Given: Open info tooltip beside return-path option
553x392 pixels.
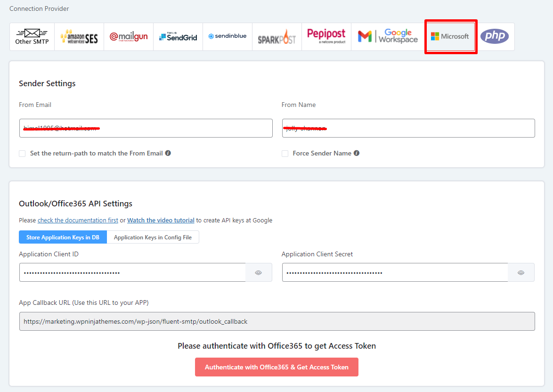Looking at the screenshot, I should pyautogui.click(x=168, y=153).
